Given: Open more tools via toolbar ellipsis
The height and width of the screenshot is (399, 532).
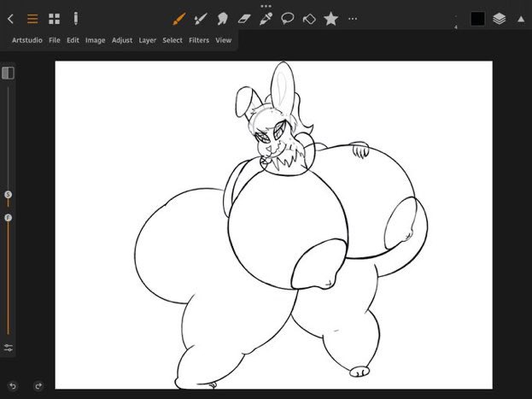Looking at the screenshot, I should (353, 19).
